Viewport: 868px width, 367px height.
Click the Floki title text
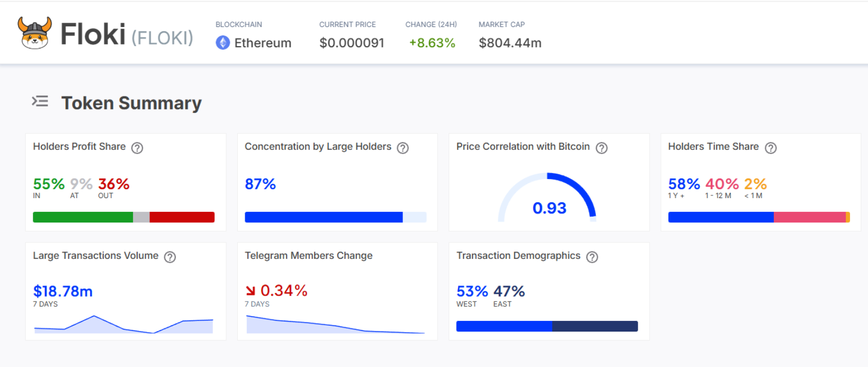(x=93, y=34)
